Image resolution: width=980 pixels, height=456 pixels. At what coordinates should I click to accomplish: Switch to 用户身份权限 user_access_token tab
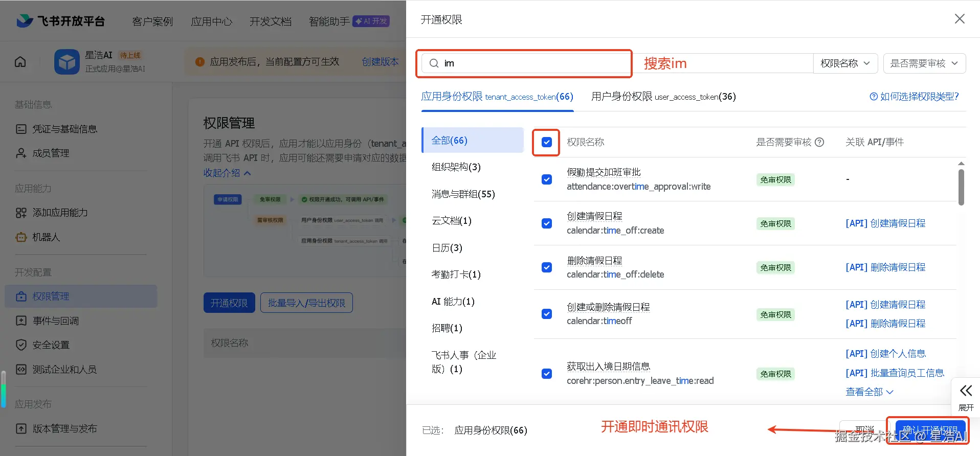663,97
